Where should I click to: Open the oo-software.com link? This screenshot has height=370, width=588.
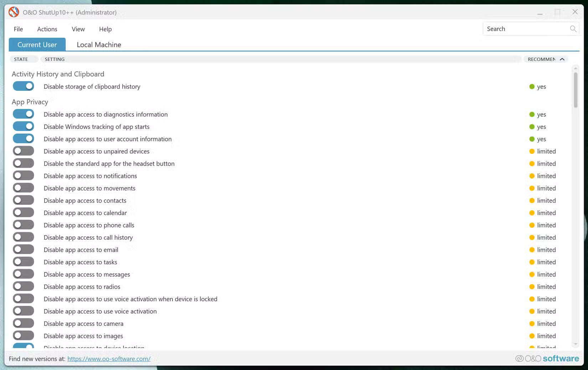(109, 359)
